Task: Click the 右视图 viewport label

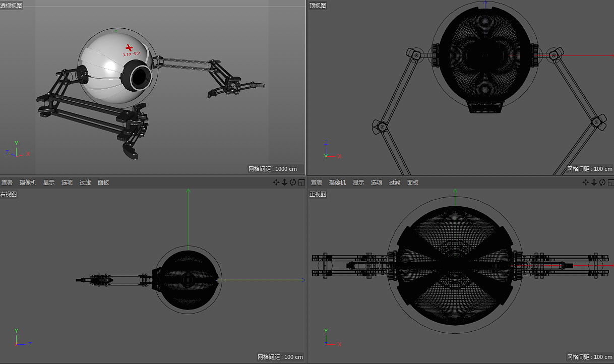Action: pos(9,194)
